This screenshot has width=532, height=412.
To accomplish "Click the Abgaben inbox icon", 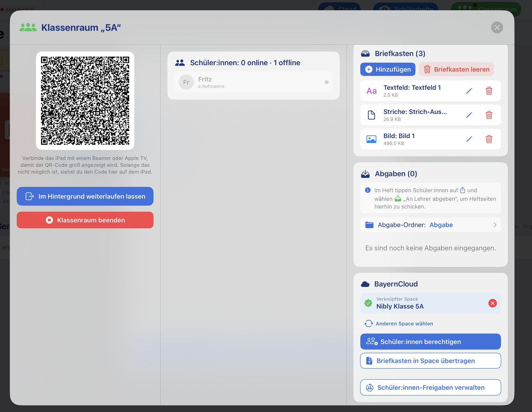I will click(365, 174).
